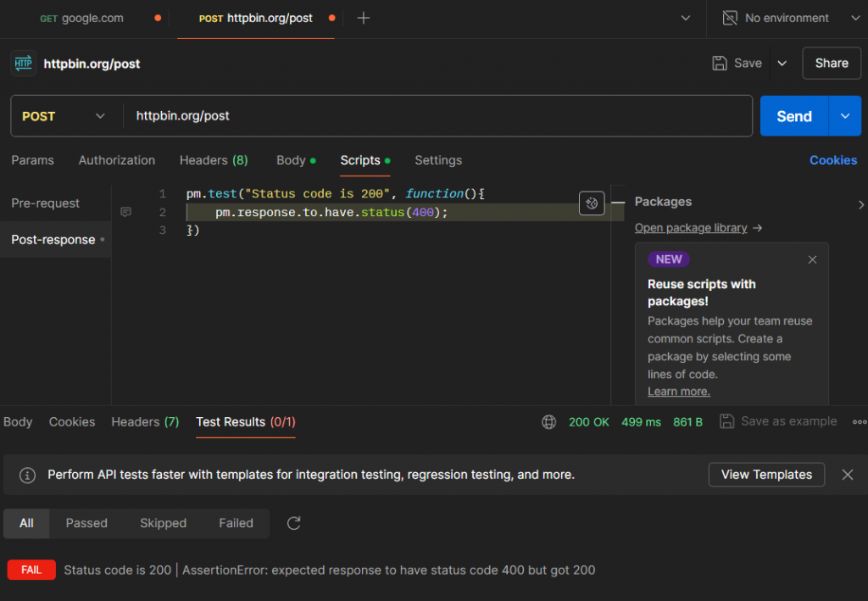Expand the Send button dropdown arrow
The height and width of the screenshot is (601, 868).
click(x=844, y=116)
